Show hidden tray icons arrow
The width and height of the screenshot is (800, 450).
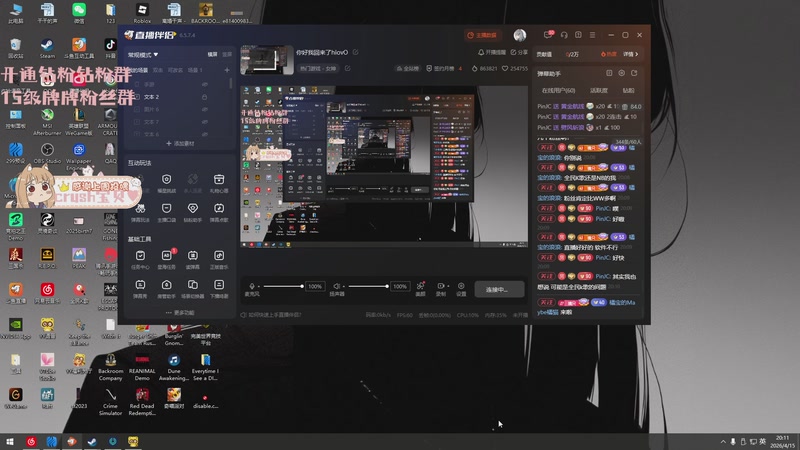tap(723, 441)
